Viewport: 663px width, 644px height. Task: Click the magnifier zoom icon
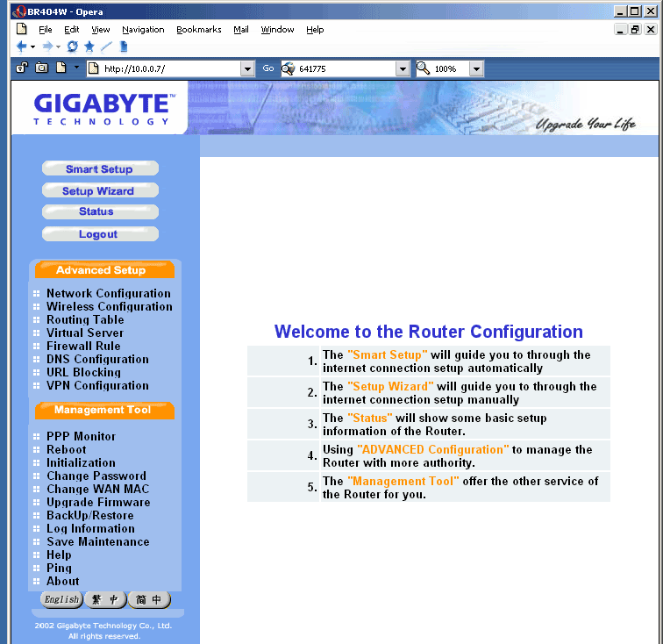point(424,68)
